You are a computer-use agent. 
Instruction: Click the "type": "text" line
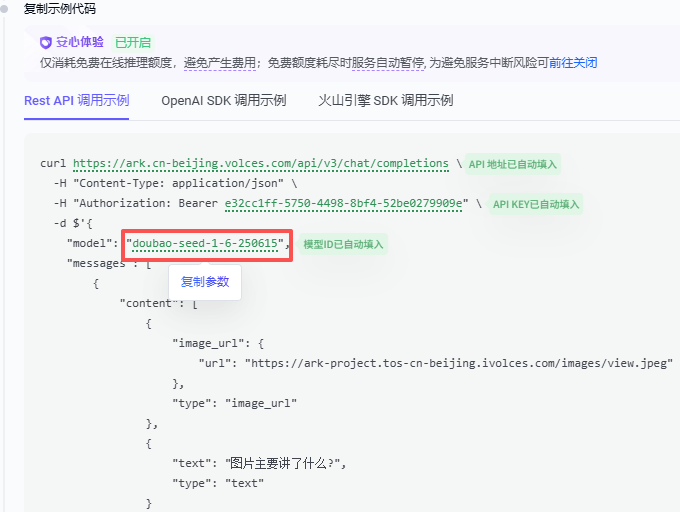click(x=218, y=483)
